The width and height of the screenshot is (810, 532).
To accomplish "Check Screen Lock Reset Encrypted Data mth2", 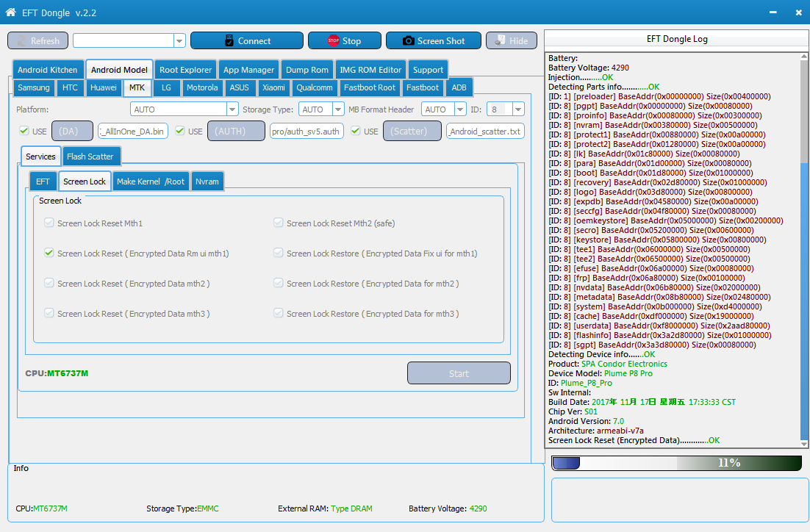I will point(49,282).
